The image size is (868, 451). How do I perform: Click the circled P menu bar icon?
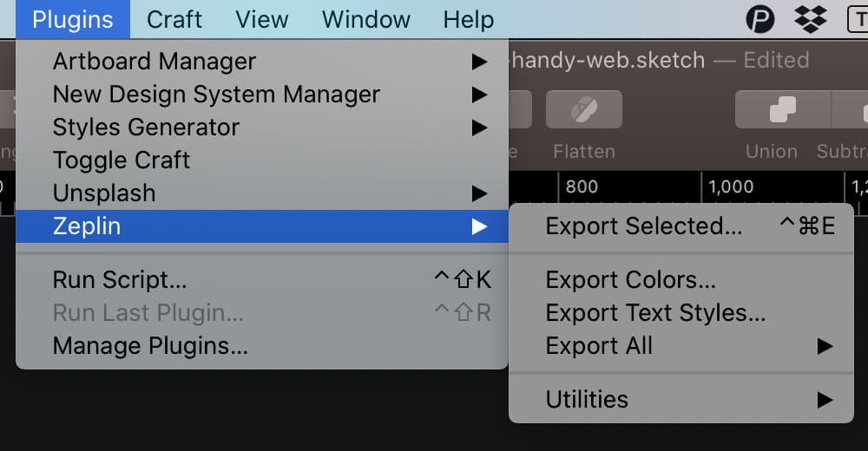[x=760, y=19]
